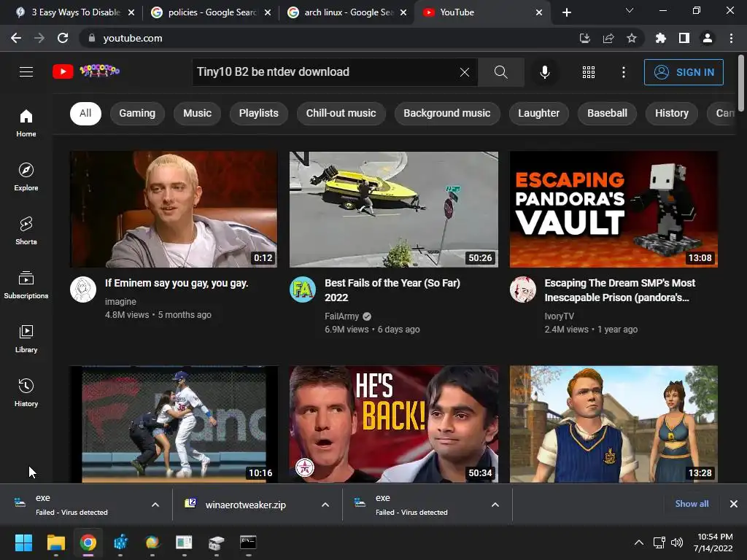Open Escaping Pandora's Vault thumbnail
Screen dimensions: 747x560
(x=614, y=209)
